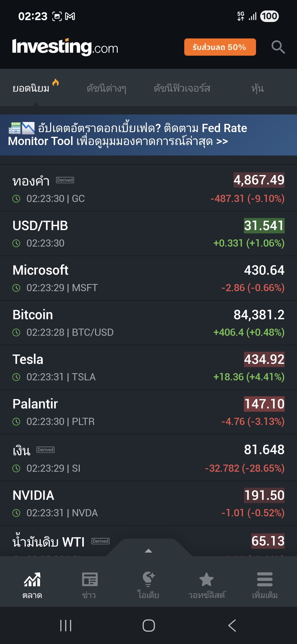Viewport: 297px width, 644px height.
Task: Open the ตลาด (Markets) tab icon
Action: [32, 579]
